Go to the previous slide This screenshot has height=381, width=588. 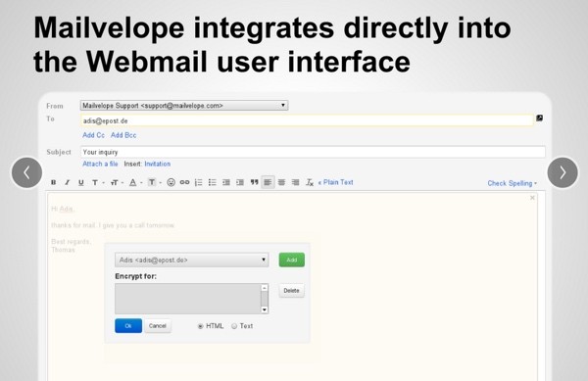pos(26,172)
